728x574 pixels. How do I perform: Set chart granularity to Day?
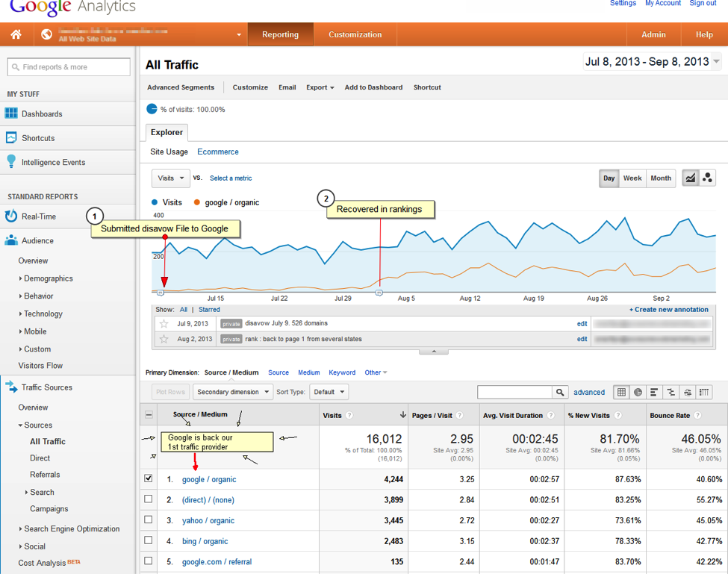coord(609,178)
